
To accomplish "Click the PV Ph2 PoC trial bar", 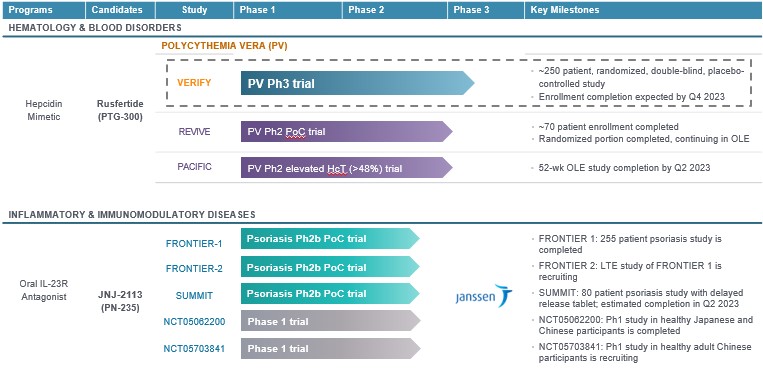I will point(346,131).
